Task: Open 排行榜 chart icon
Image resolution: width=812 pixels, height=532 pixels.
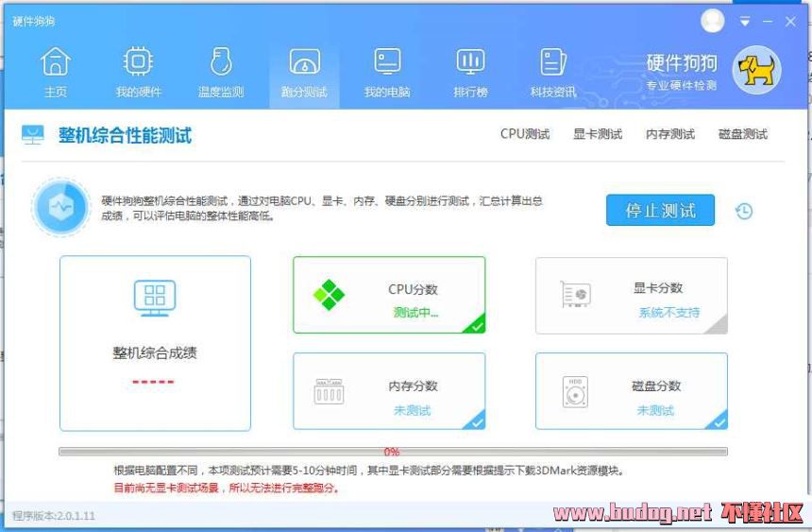Action: click(470, 61)
